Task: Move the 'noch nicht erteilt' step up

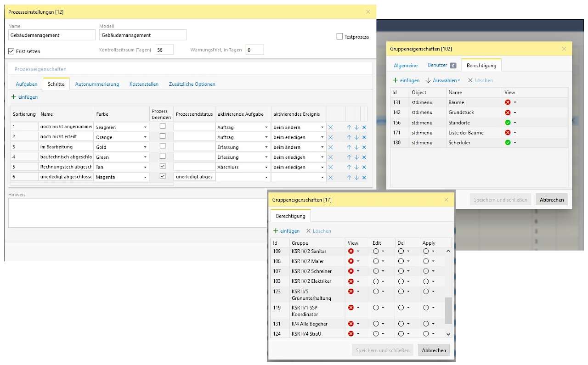Action: pyautogui.click(x=349, y=137)
